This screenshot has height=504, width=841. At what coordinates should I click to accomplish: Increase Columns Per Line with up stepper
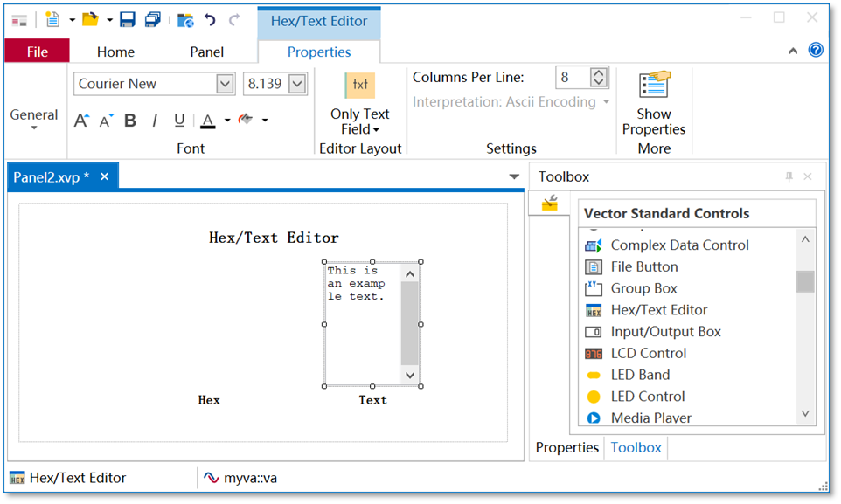tap(599, 72)
